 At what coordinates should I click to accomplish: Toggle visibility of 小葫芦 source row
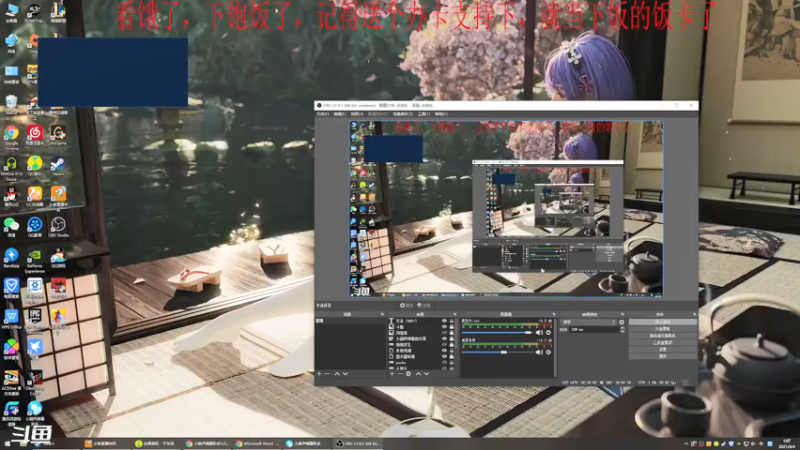(x=444, y=339)
